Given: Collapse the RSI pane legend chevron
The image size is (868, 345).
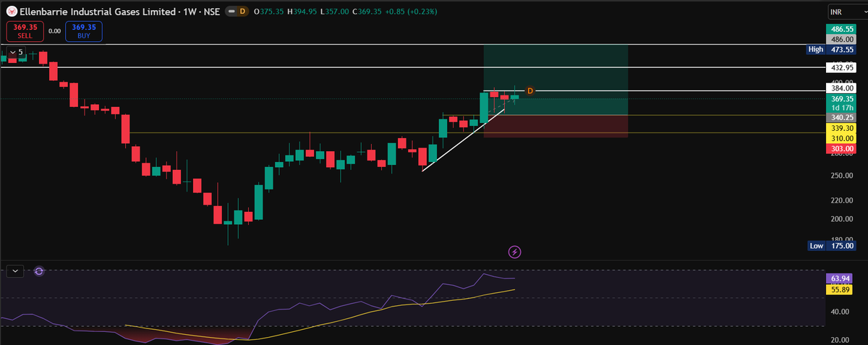Looking at the screenshot, I should 15,271.
